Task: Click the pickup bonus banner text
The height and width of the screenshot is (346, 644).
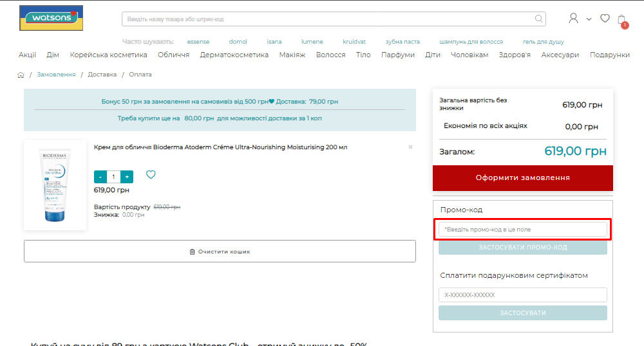Action: (220, 102)
